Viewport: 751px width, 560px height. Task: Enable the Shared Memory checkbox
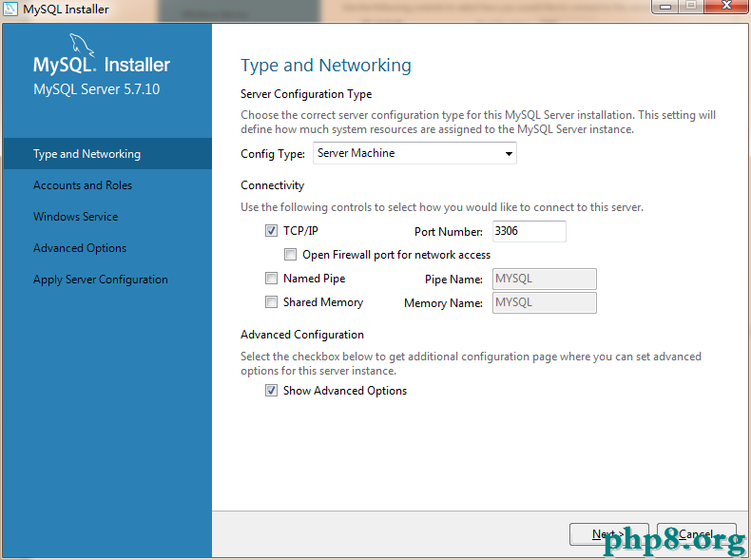coord(271,302)
